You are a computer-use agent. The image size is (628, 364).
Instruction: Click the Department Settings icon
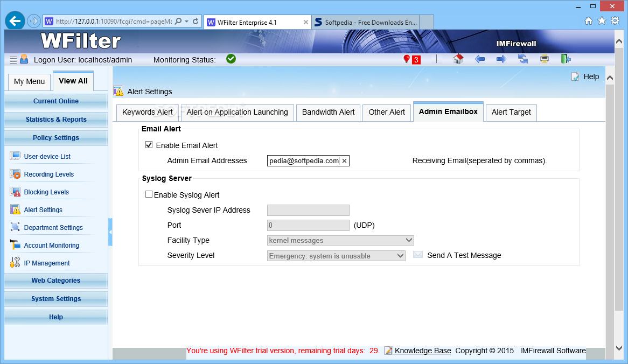click(15, 227)
